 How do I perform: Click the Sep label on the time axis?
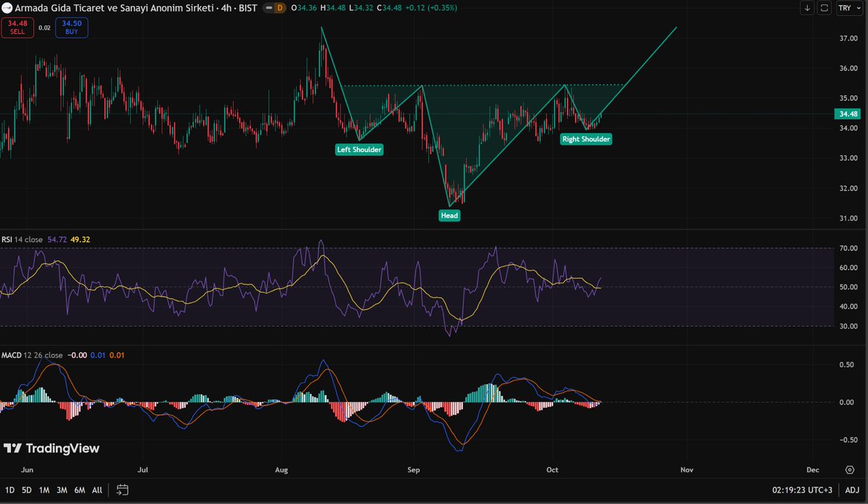coord(414,469)
